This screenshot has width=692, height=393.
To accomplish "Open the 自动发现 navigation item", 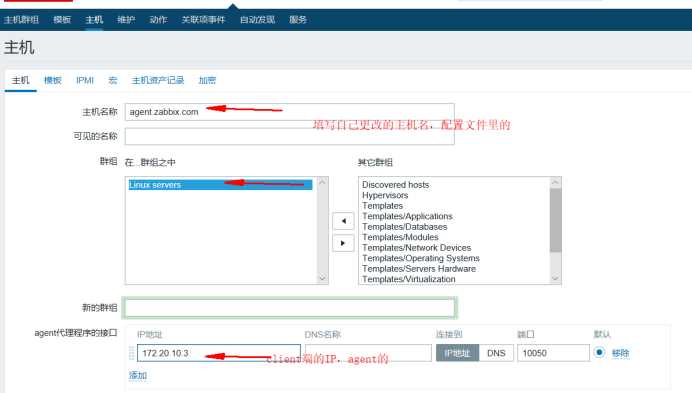I will [257, 19].
